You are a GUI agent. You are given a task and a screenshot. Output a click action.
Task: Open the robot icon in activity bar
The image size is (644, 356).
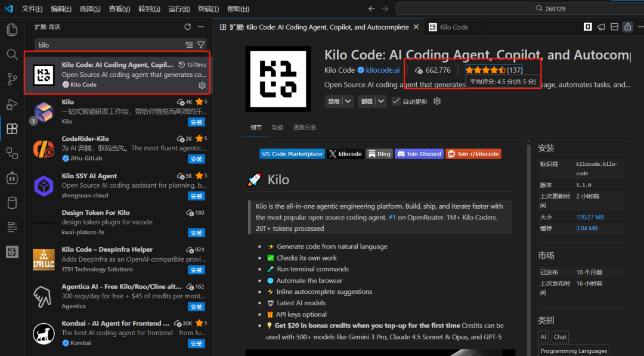[12, 178]
